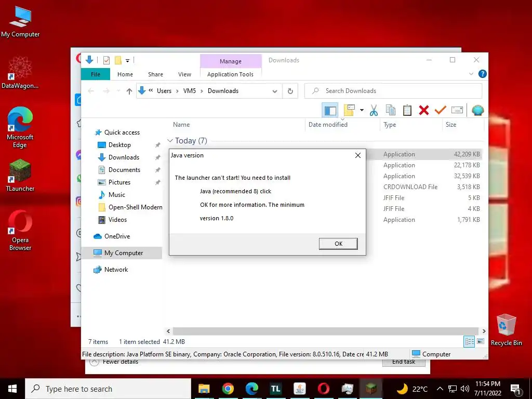Click Fewer details in Task Manager

coord(121,362)
